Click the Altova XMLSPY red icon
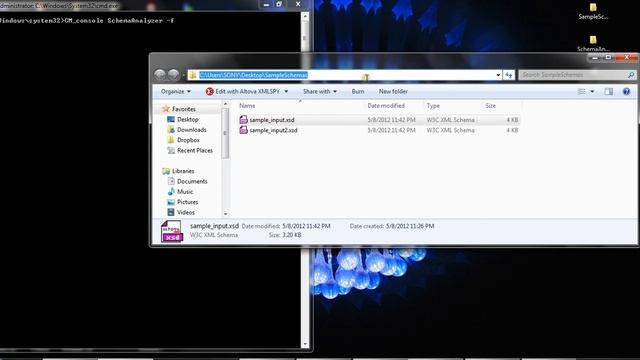The width and height of the screenshot is (640, 360). pos(209,91)
